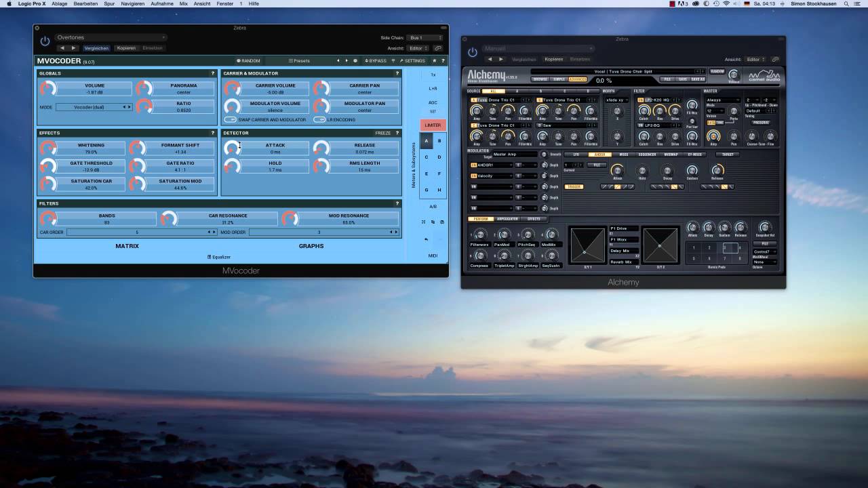Screen dimensions: 868x488
Task: Open the Side Chain Bus 1 dropdown
Action: pos(425,38)
